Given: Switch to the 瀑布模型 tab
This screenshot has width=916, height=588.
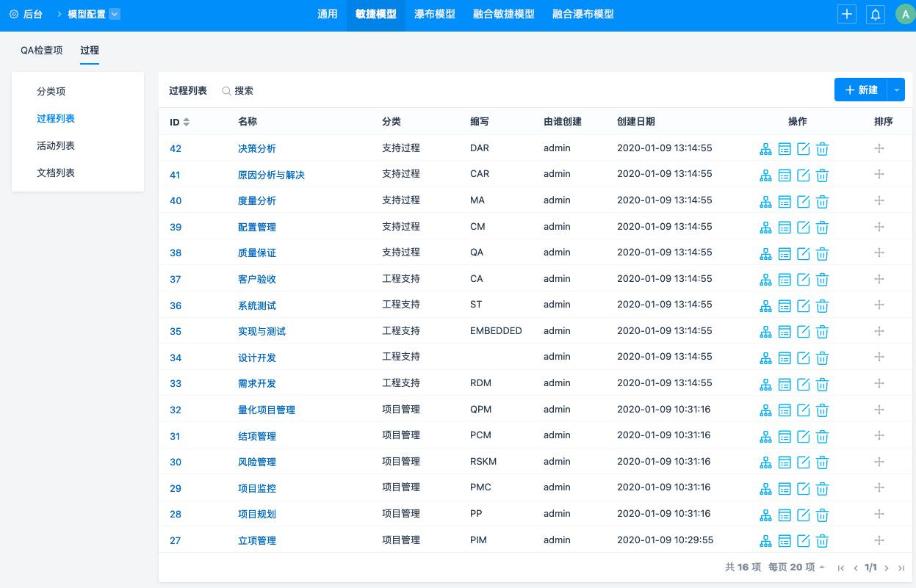Looking at the screenshot, I should coord(434,14).
